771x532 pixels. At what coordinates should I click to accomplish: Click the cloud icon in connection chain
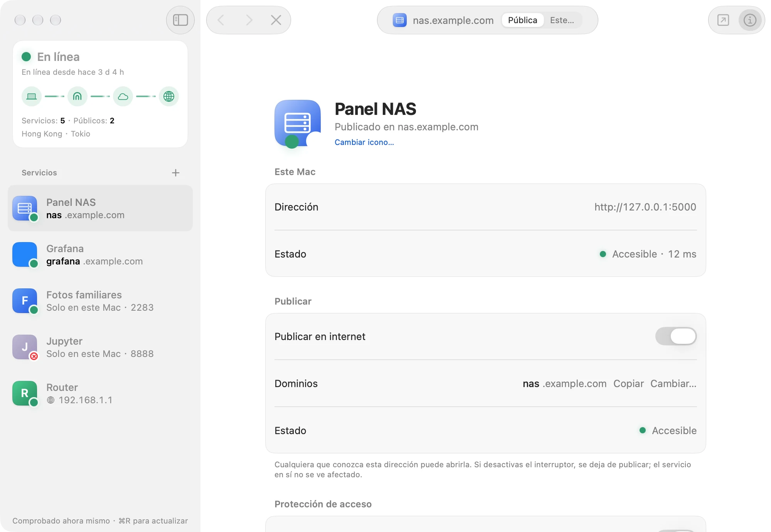pyautogui.click(x=123, y=96)
